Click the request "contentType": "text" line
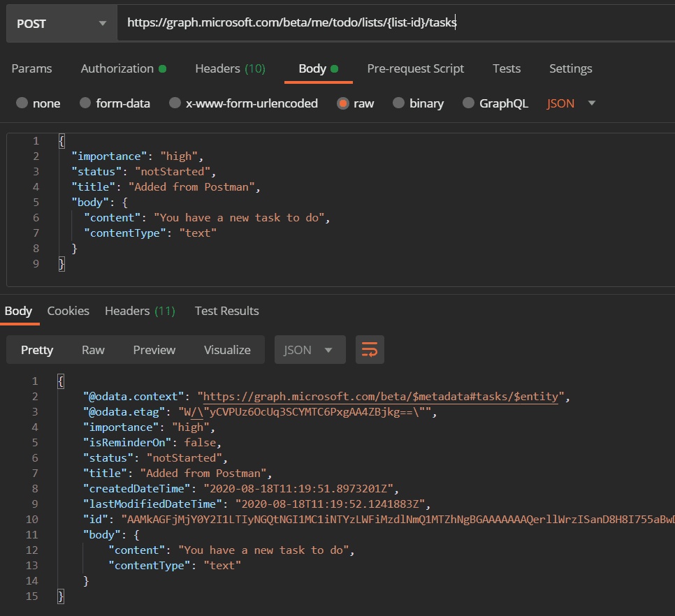The width and height of the screenshot is (675, 616). pos(150,233)
